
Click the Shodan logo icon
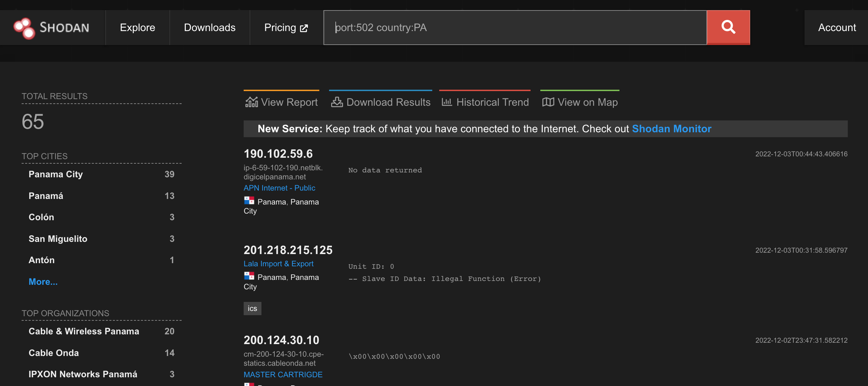point(24,28)
